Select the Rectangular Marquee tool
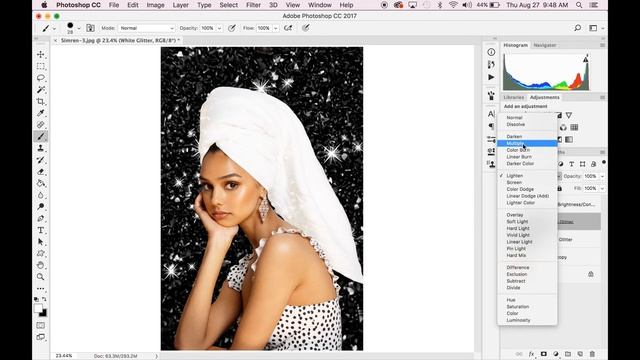 [40, 66]
